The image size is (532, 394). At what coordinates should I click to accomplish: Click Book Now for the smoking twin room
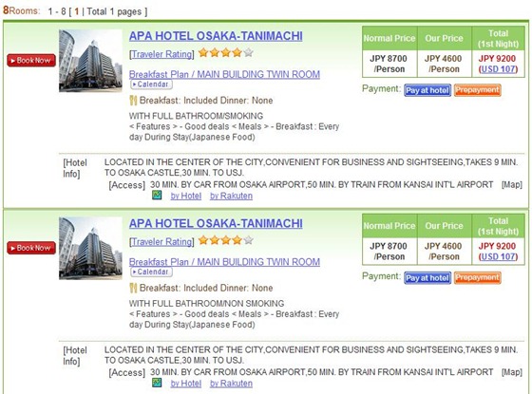pos(31,61)
